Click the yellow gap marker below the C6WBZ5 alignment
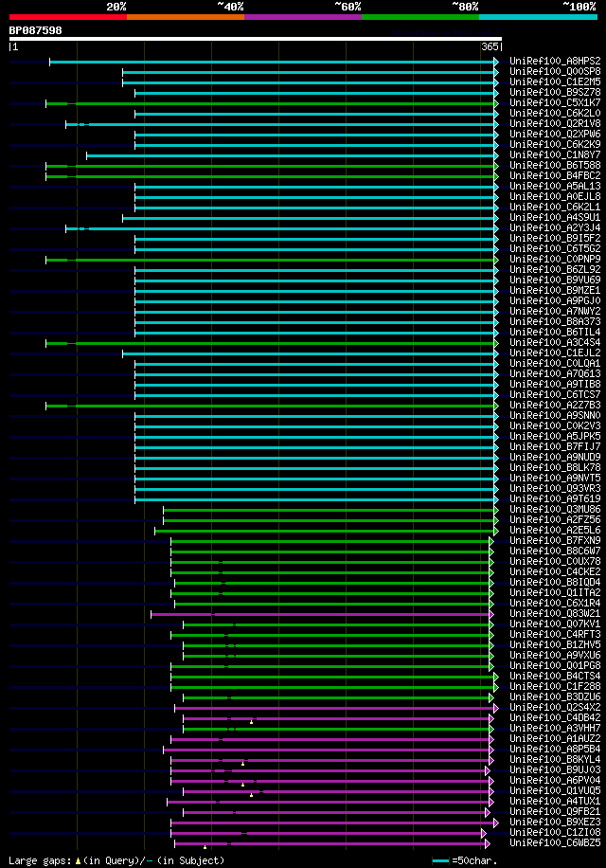This screenshot has height=868, width=606. click(x=205, y=847)
